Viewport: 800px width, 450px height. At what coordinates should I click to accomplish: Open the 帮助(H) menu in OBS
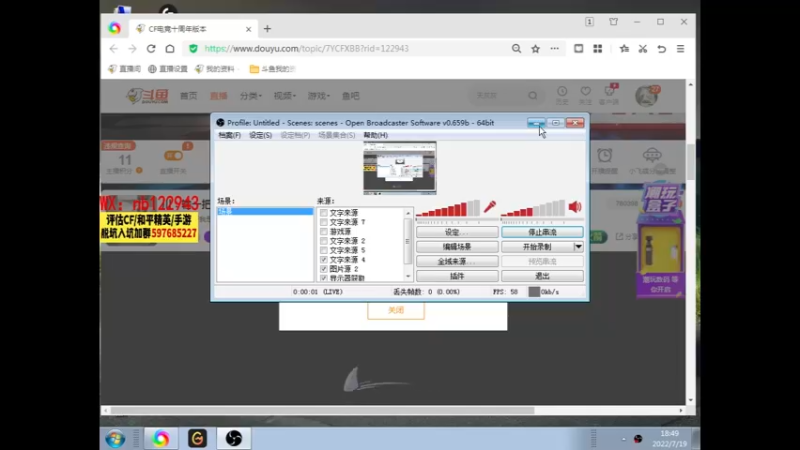pos(376,135)
